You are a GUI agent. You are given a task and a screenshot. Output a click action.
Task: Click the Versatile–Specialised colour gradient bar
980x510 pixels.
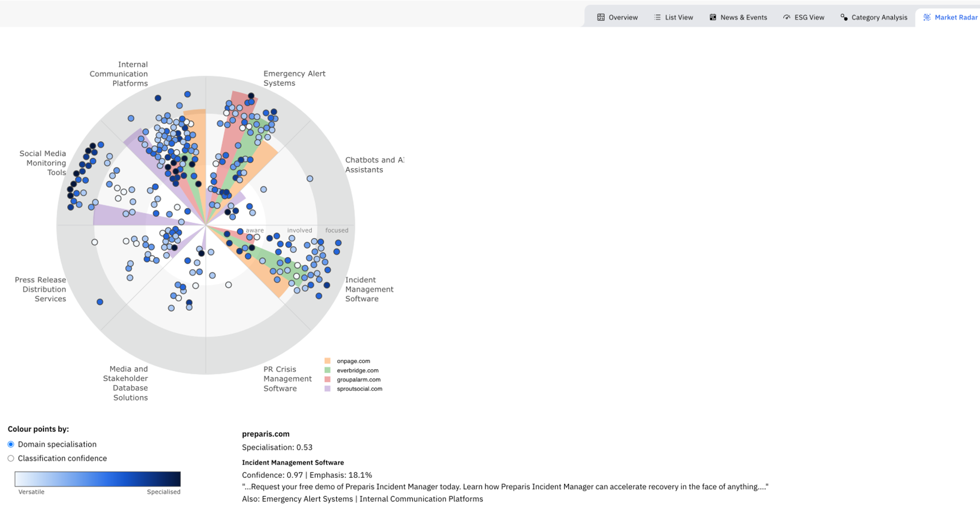(97, 479)
